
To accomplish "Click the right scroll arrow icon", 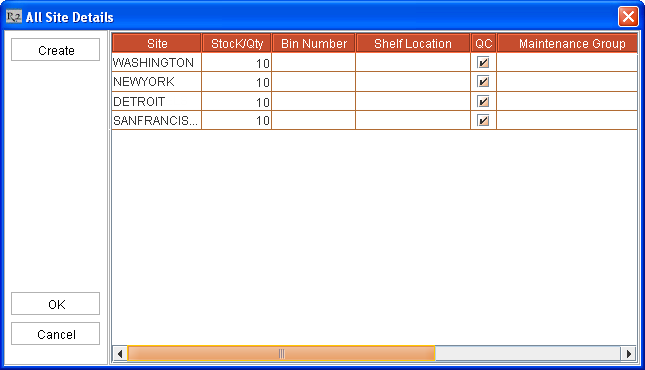I will [x=629, y=354].
